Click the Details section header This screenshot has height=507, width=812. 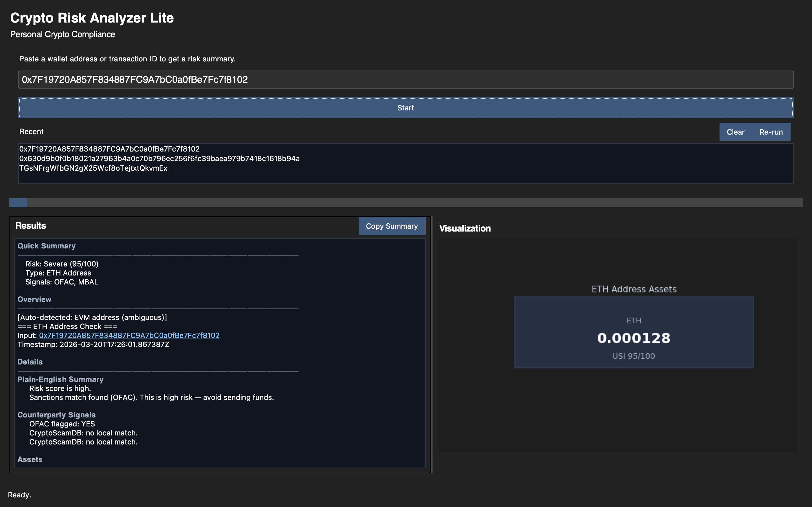click(x=30, y=362)
